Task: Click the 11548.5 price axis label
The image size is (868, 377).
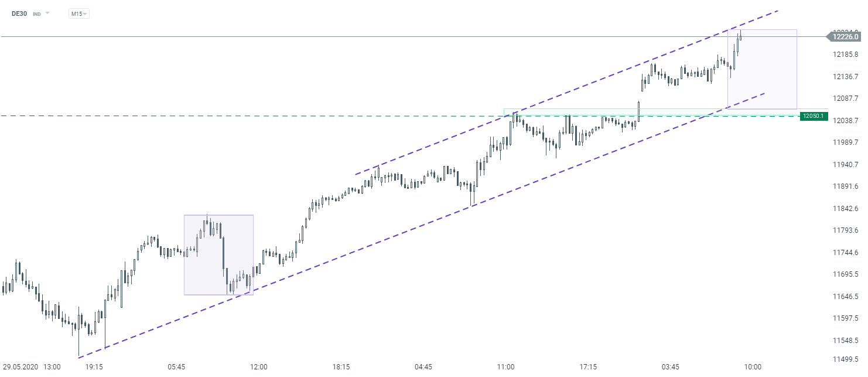Action: (x=846, y=340)
